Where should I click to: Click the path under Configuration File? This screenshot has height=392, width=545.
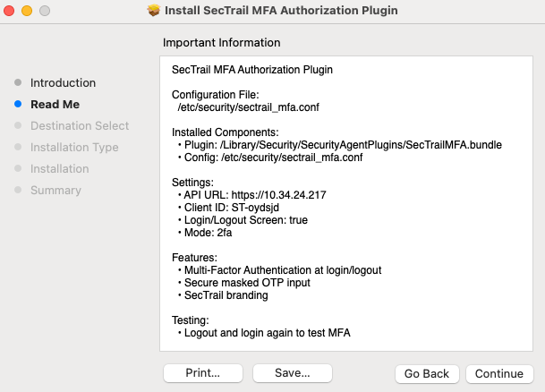click(248, 107)
